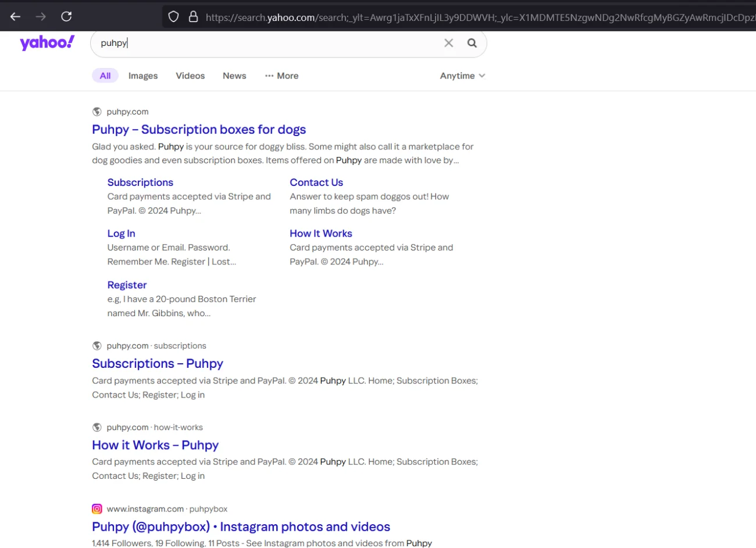Open the Subscriptions – Puhpy result

[x=158, y=364]
